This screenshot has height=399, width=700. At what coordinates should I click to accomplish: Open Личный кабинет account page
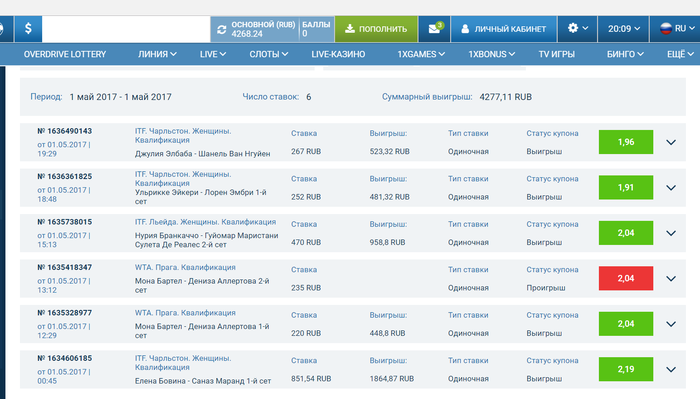tap(504, 29)
